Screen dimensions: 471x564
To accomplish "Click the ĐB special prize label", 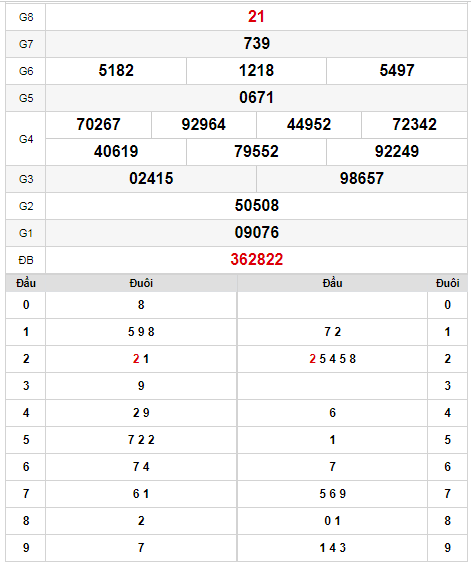I will 26,260.
